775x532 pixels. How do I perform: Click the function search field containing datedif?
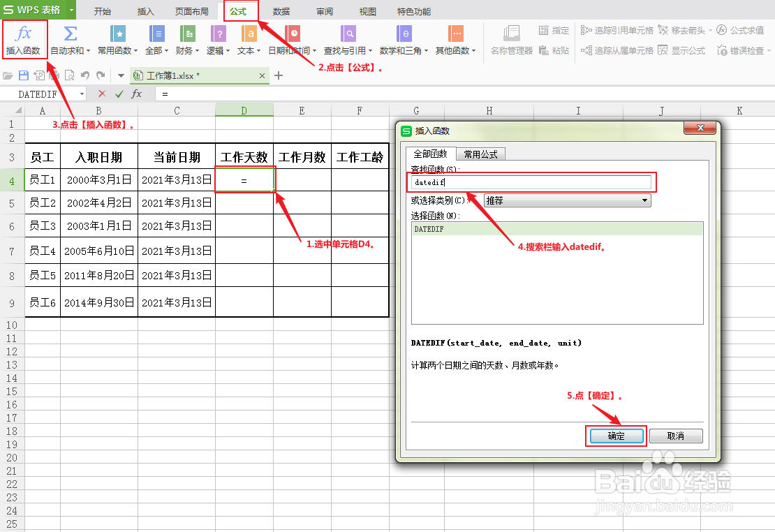[x=531, y=182]
